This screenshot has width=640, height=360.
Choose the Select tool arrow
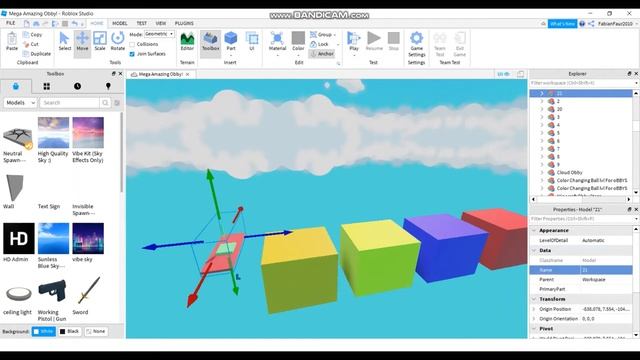(64, 42)
